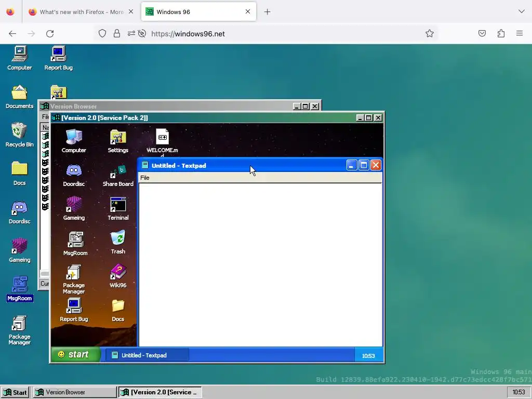Open MsgRoom inside the Version 2.0 desktop
This screenshot has height=399, width=532.
(75, 243)
